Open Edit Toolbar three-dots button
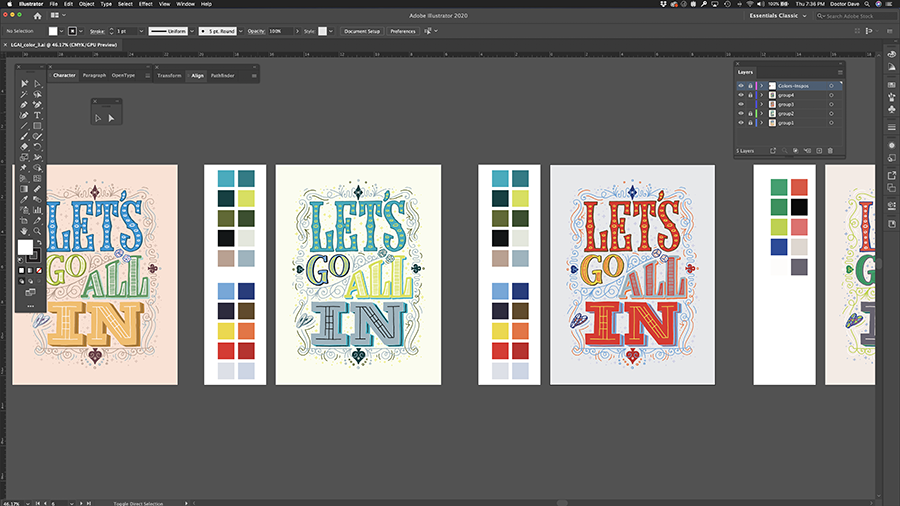 [x=30, y=306]
